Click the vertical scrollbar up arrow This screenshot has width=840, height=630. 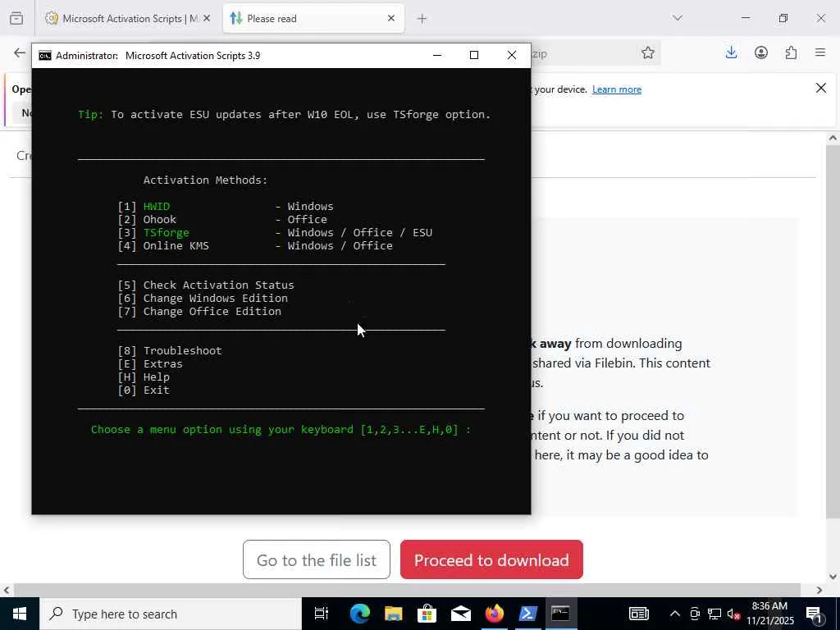click(x=833, y=138)
